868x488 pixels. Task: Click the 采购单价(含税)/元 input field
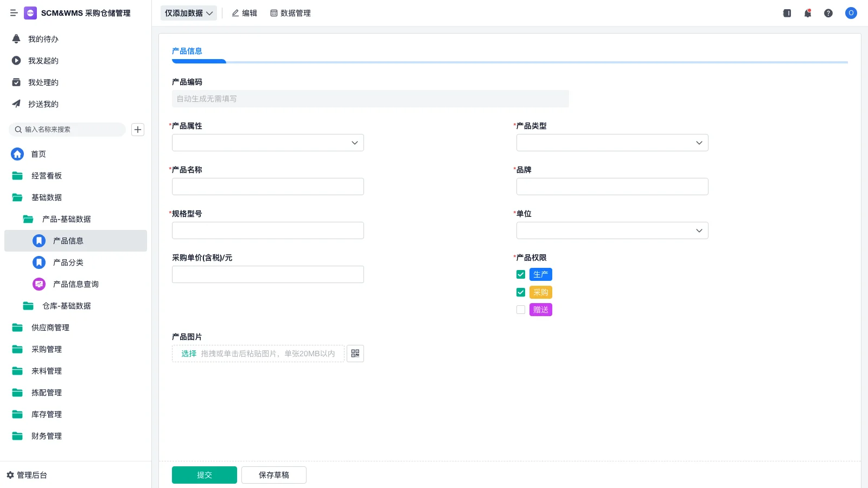click(x=268, y=274)
